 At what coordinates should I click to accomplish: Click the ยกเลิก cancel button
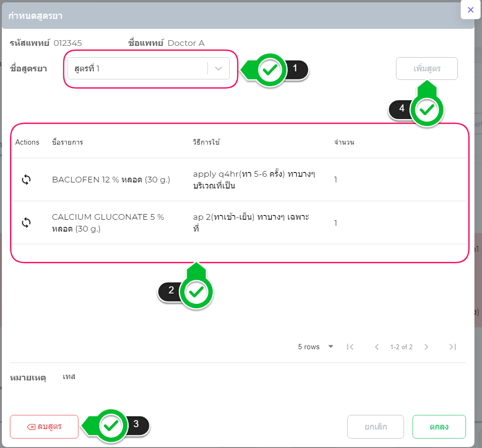pos(376,427)
